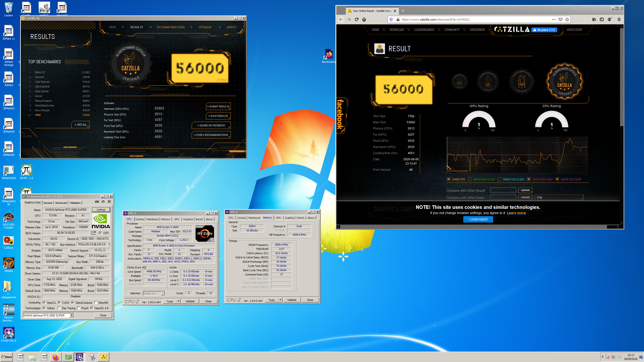Screen dimensions: 644x362
Task: Open the TEST tab in Catzilla 4K
Action: (x=112, y=27)
